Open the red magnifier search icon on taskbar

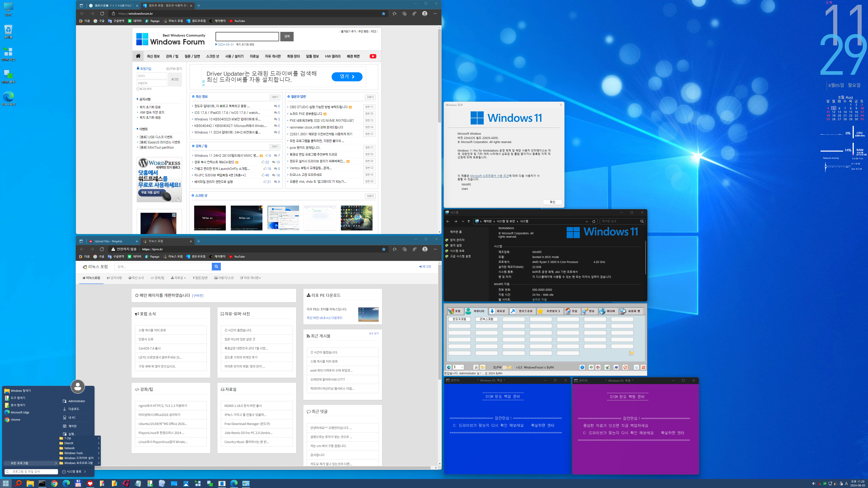(x=18, y=483)
